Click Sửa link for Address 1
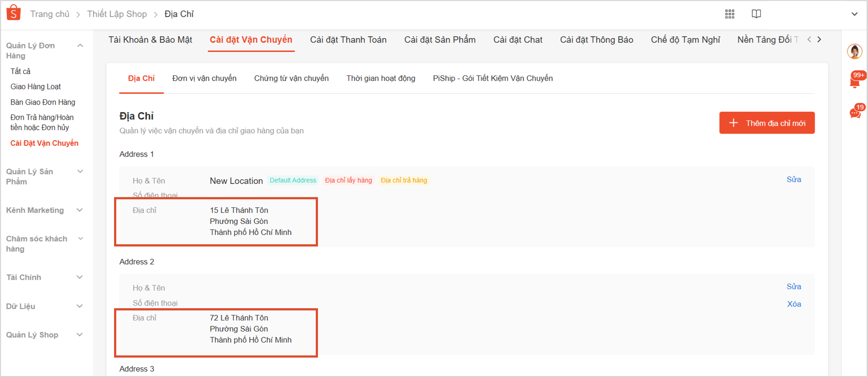Screen dimensions: 868x377 click(794, 179)
